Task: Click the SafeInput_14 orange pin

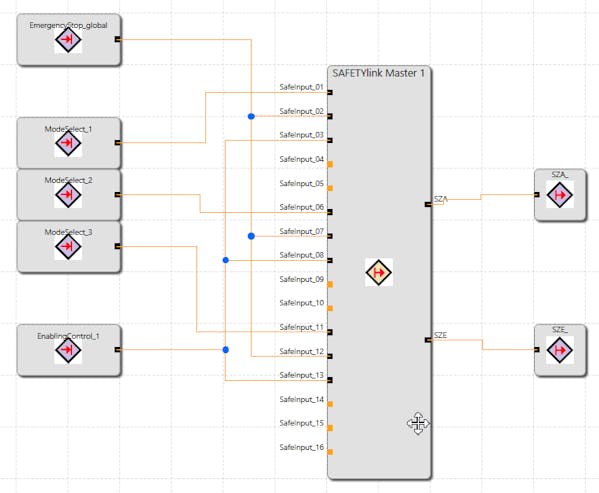Action: (330, 404)
